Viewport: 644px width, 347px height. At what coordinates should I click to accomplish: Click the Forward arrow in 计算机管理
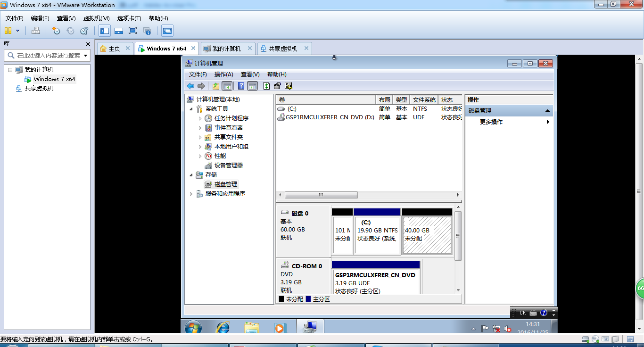tap(201, 86)
